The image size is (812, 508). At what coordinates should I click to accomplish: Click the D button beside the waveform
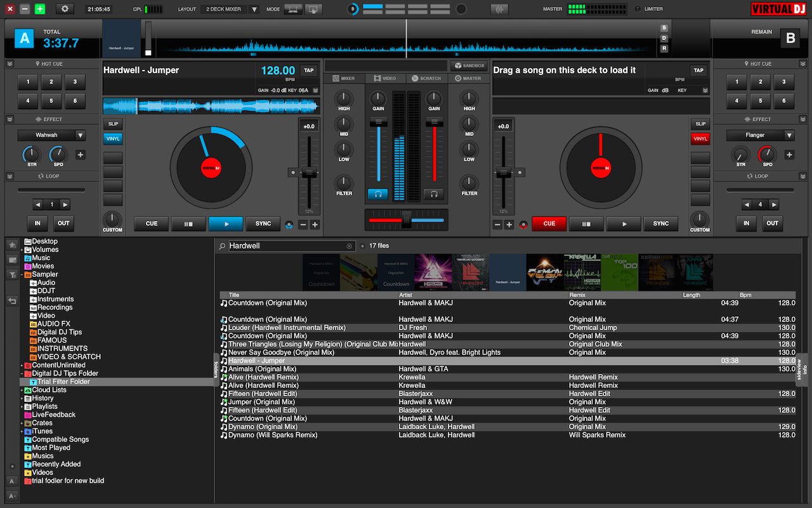tap(664, 38)
